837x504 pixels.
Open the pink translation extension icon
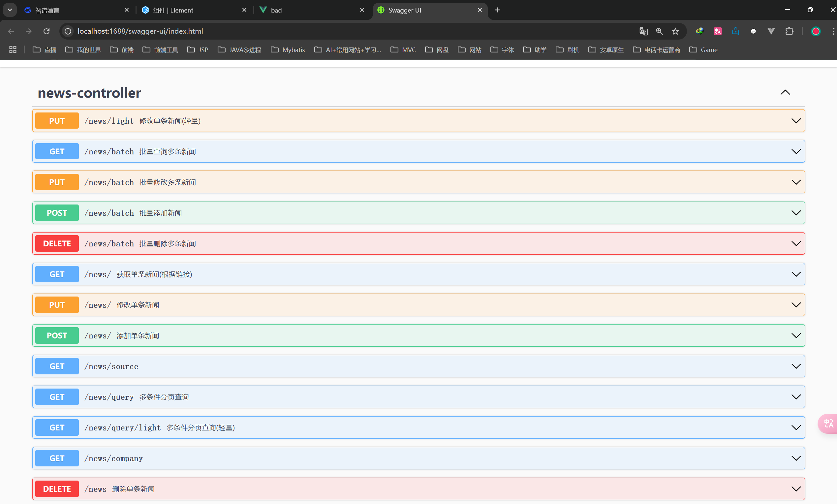(x=718, y=31)
